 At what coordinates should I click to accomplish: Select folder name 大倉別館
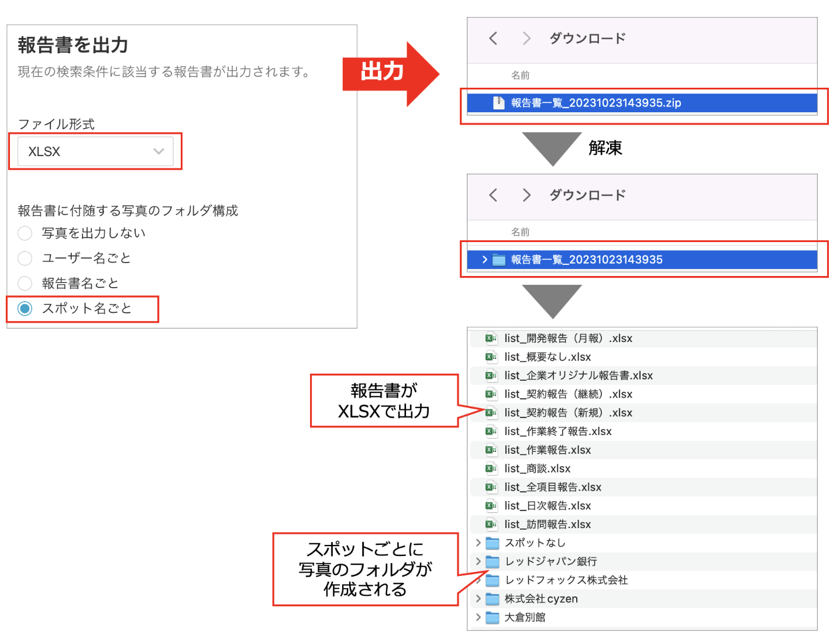(525, 617)
